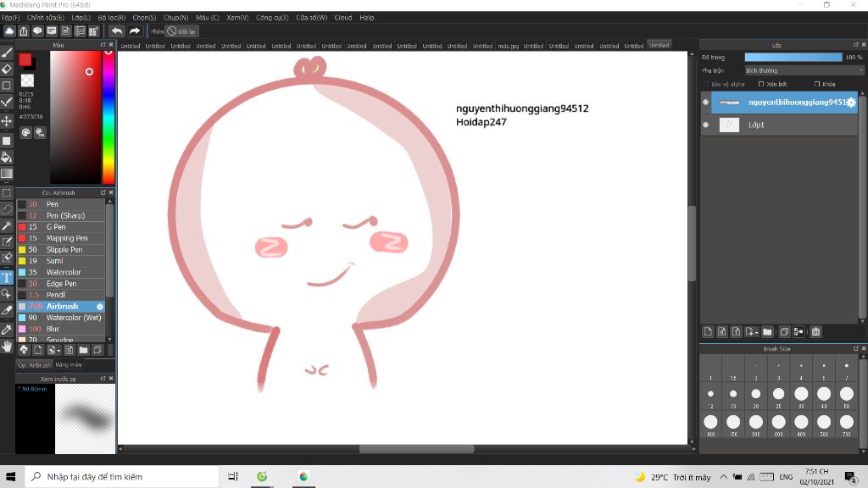Select the rectangular Select tool
Viewport: 868px width, 488px height.
tap(7, 193)
